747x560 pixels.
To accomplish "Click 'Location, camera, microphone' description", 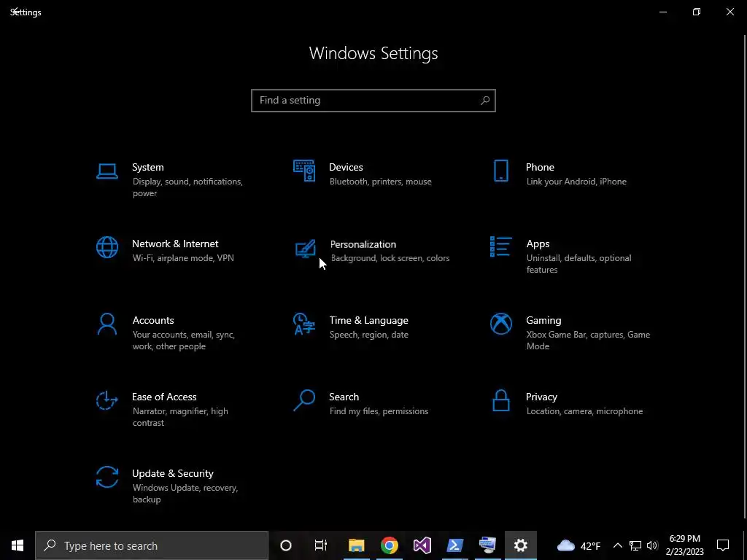I will 584,411.
